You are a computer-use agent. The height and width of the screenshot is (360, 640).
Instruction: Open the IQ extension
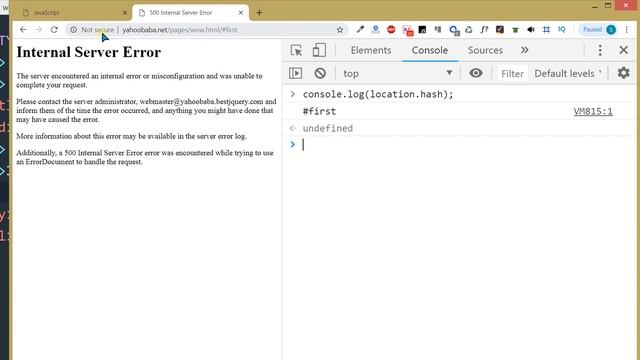point(562,29)
